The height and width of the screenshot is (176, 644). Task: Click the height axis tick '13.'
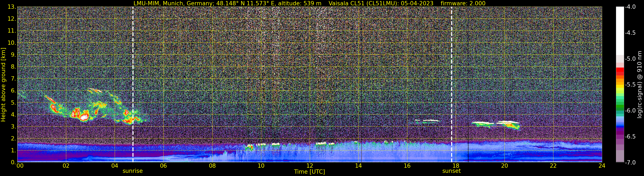pyautogui.click(x=12, y=7)
